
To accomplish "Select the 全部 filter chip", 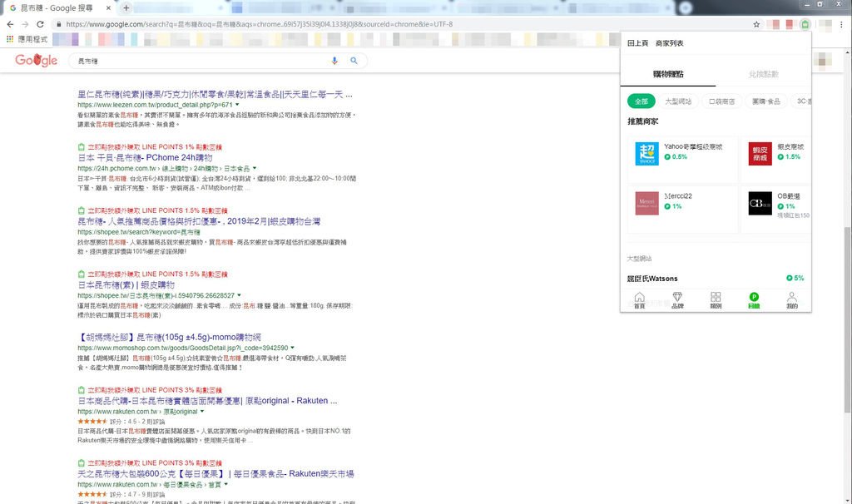I will [x=641, y=101].
